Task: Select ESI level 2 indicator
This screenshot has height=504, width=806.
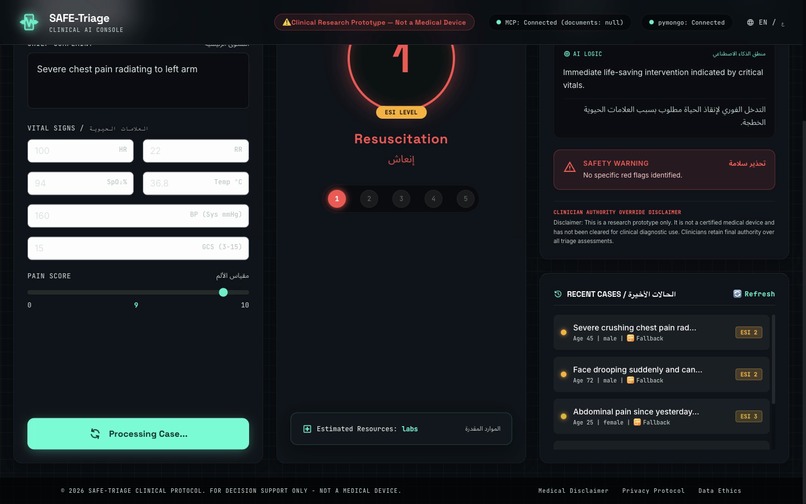Action: (369, 199)
